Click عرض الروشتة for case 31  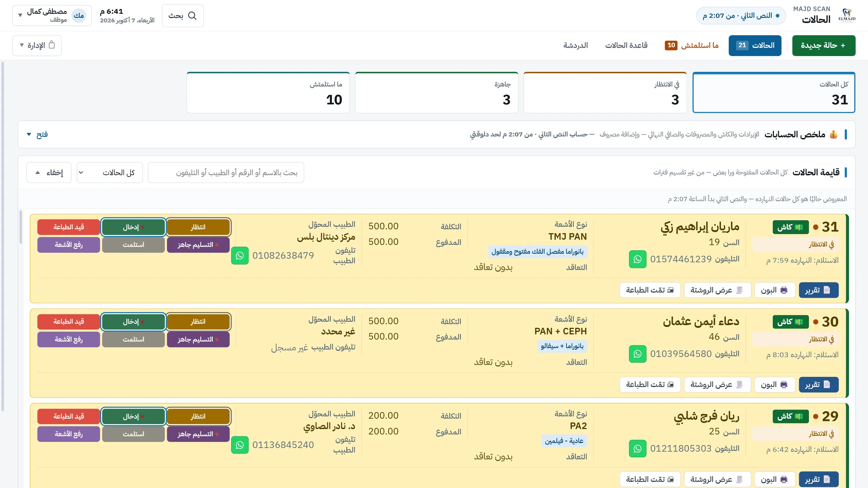pos(717,290)
